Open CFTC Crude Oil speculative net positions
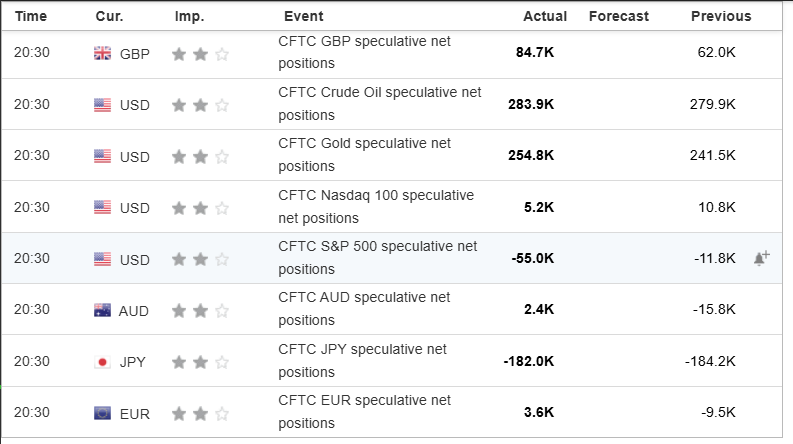This screenshot has height=444, width=793. click(379, 104)
